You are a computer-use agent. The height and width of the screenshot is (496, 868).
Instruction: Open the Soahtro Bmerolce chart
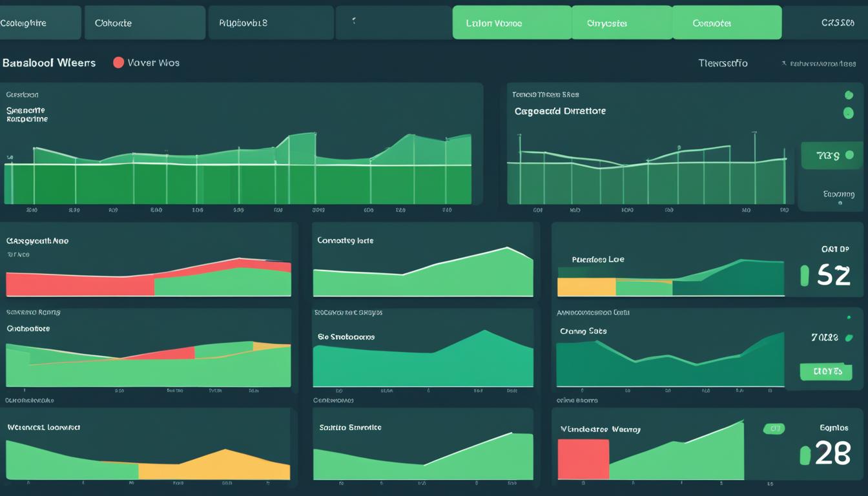(423, 456)
